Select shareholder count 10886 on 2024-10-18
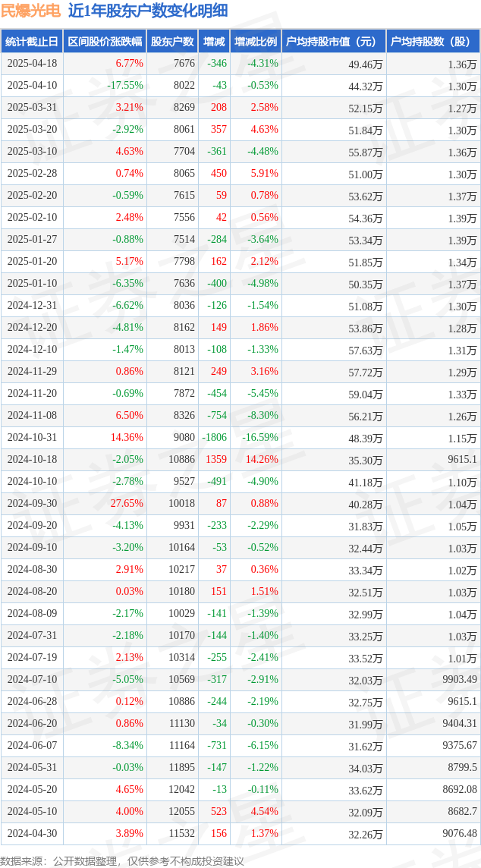Viewport: 481px width, 868px height. point(181,460)
